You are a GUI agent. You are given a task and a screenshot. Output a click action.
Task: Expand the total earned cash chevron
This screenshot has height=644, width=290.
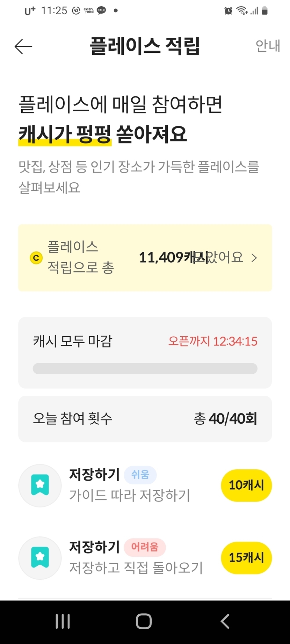pos(254,258)
